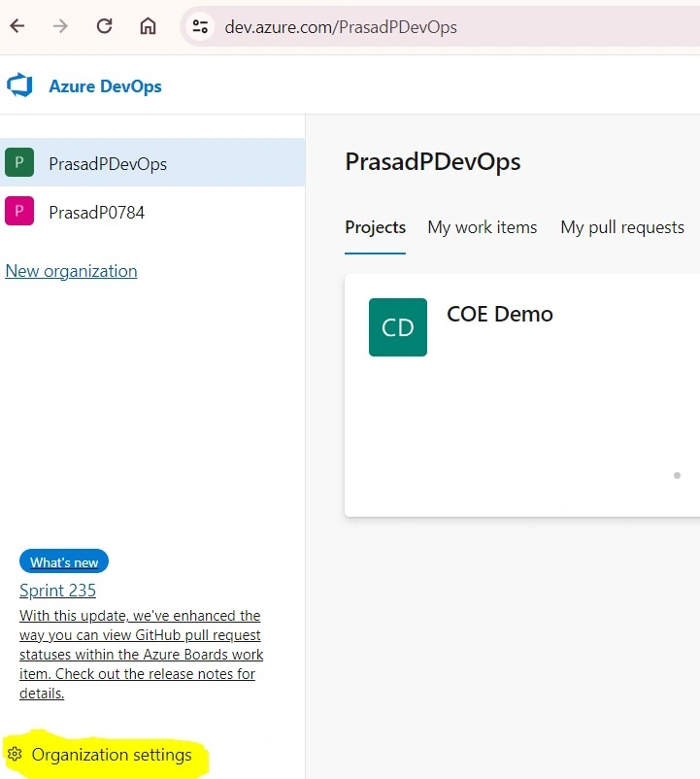Click the CD project avatar tile
This screenshot has height=779, width=700.
[398, 327]
